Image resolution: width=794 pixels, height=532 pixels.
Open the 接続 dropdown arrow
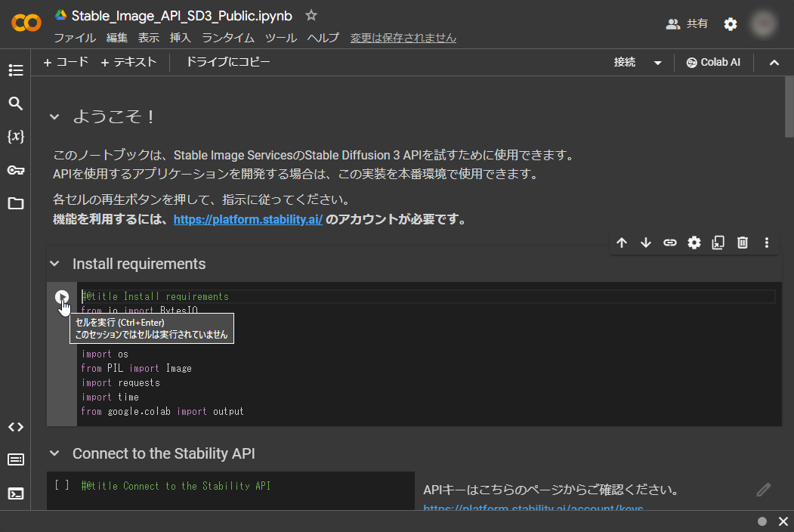click(658, 63)
